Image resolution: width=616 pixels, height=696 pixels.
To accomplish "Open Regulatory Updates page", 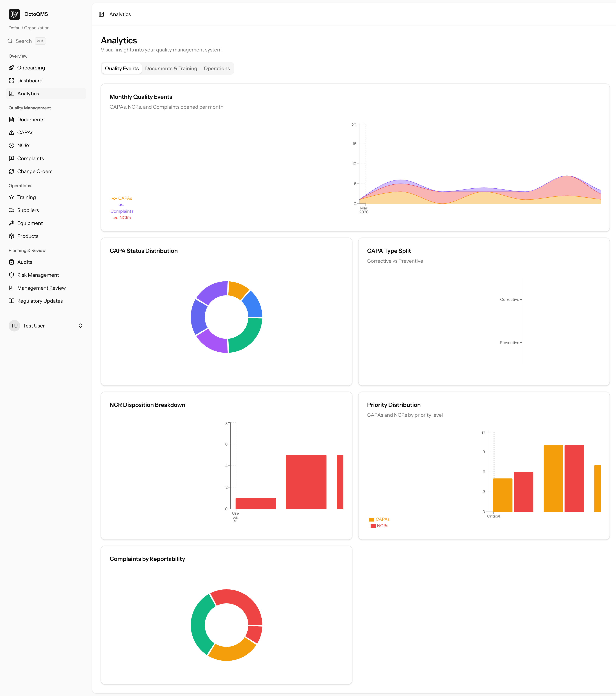I will click(46, 301).
